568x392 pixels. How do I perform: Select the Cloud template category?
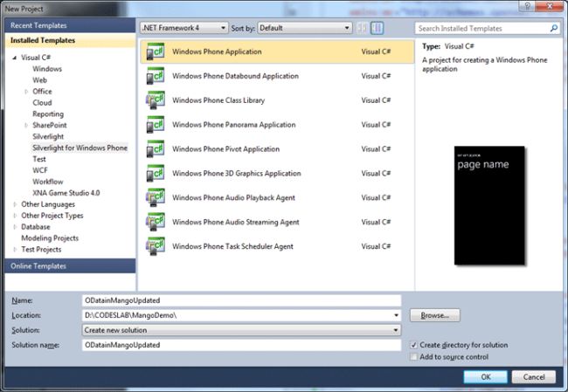(42, 103)
